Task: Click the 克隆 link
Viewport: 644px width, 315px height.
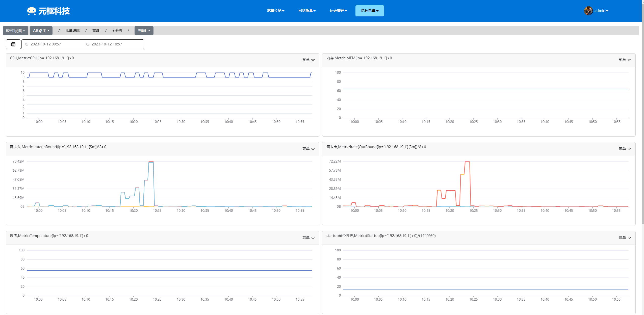Action: (x=96, y=31)
